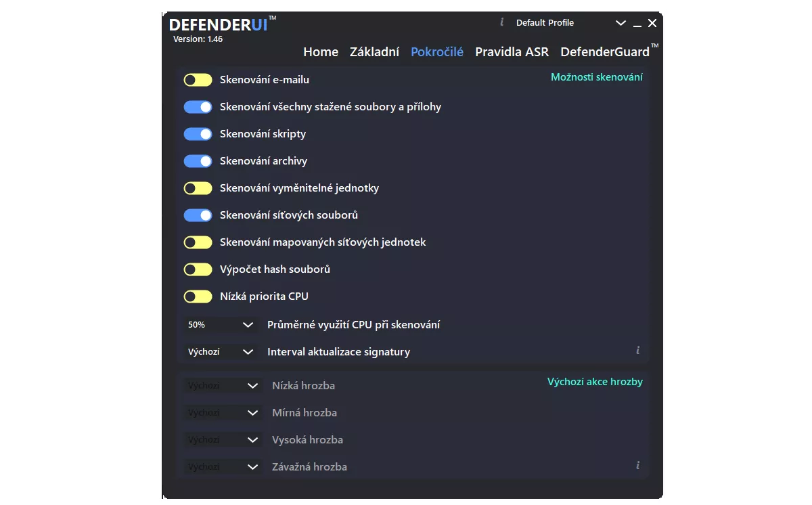Enable Skenování e-mailu toggle

[x=198, y=80]
